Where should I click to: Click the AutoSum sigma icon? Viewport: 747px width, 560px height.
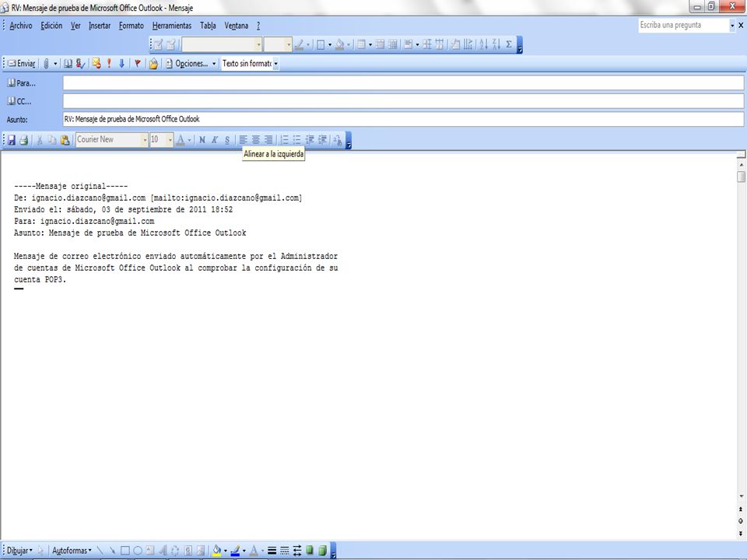(509, 44)
